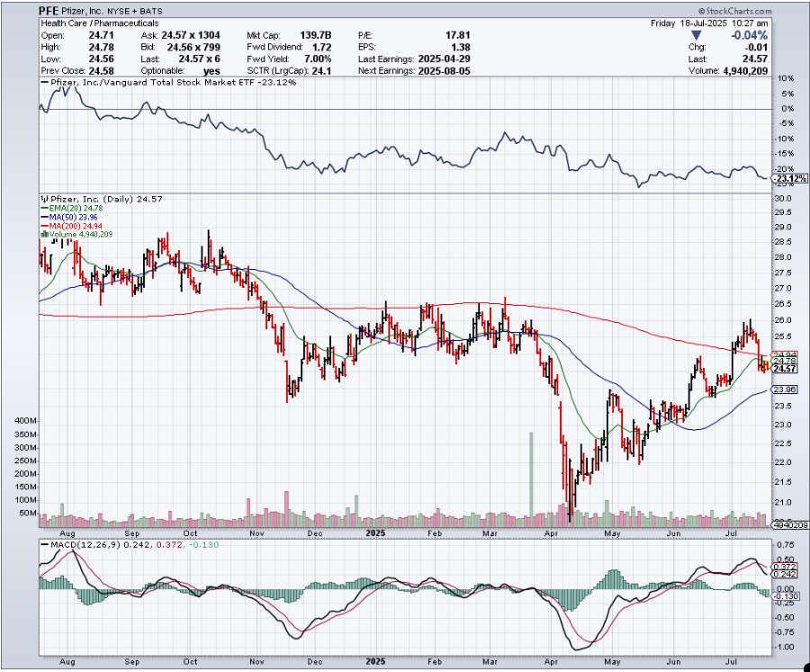The height and width of the screenshot is (672, 810).
Task: Click the Ask quote 24.57 x 1304
Action: click(191, 36)
